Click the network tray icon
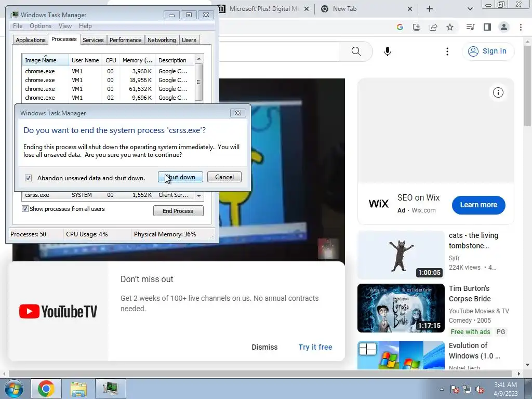This screenshot has height=399, width=532. click(x=467, y=389)
